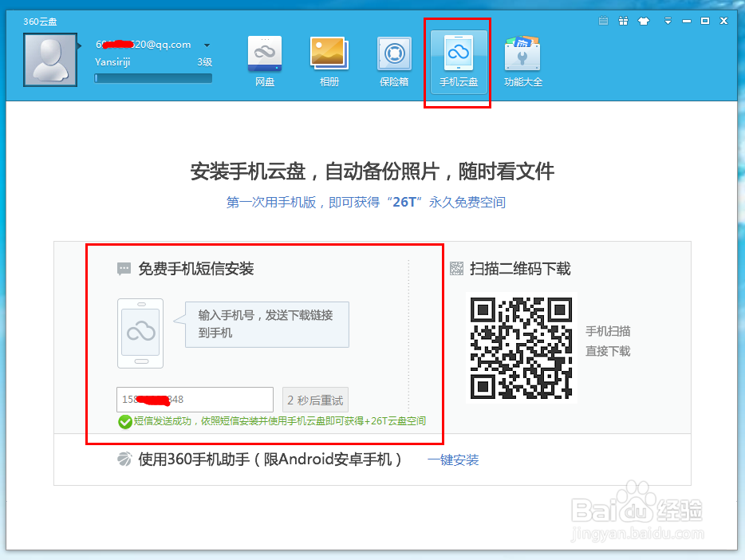Open the main menu dropdown icon in title bar
Image resolution: width=745 pixels, height=560 pixels.
coord(668,21)
